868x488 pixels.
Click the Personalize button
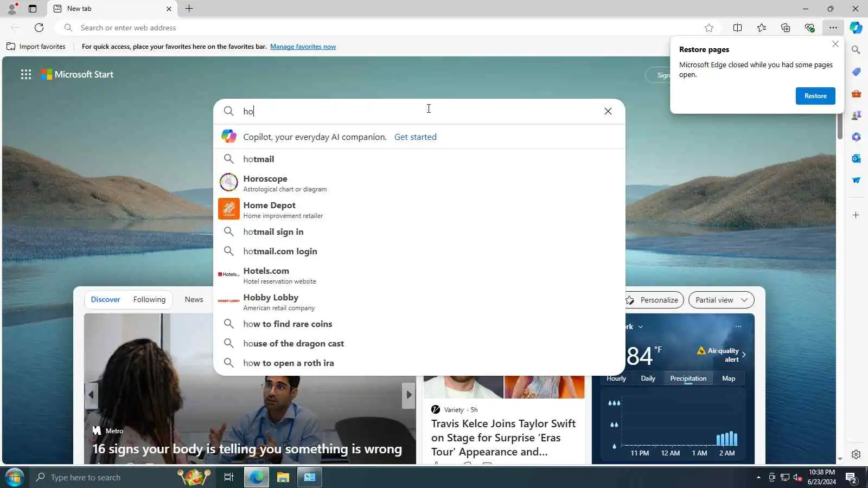pyautogui.click(x=652, y=300)
